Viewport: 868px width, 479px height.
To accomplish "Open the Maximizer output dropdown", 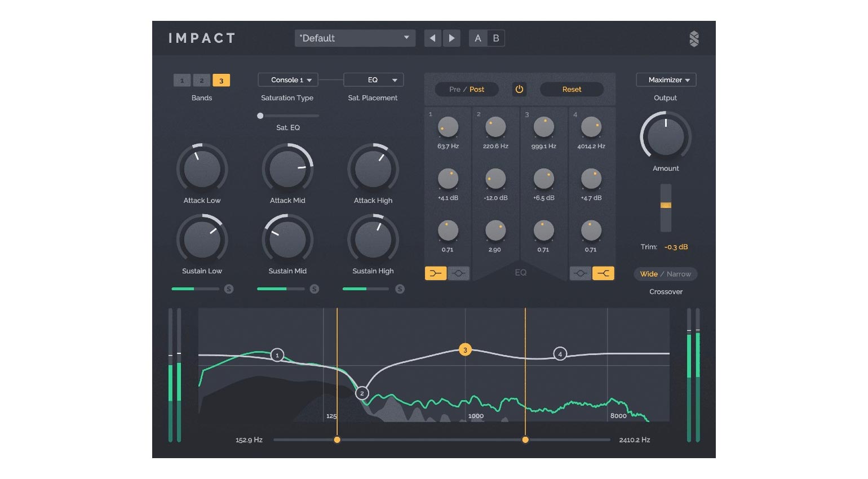I will (666, 80).
